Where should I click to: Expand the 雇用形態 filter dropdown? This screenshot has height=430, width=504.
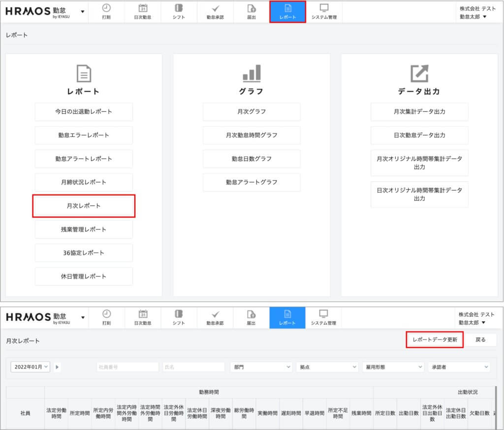tap(393, 367)
